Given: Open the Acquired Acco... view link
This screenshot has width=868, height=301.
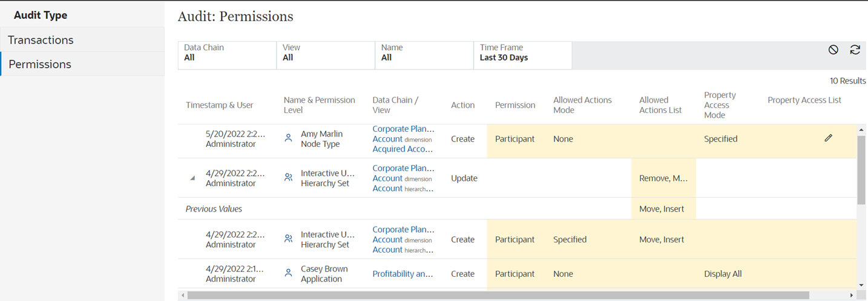Looking at the screenshot, I should (x=403, y=149).
